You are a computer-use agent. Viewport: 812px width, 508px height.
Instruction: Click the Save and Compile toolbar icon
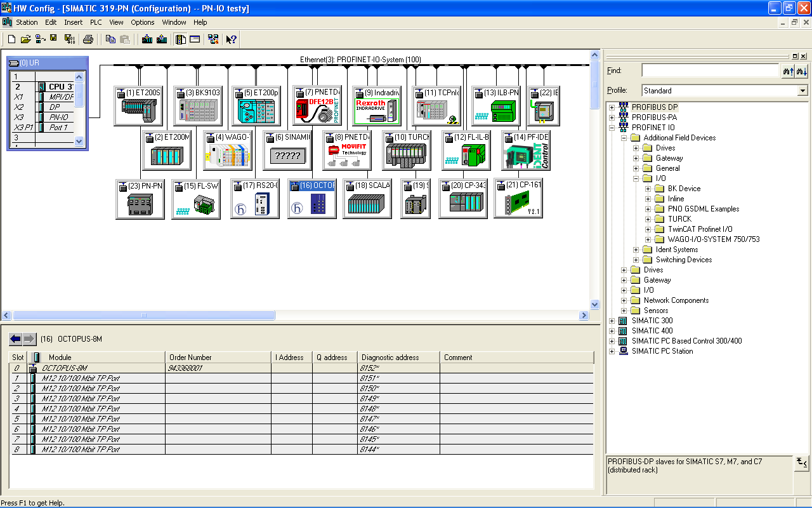click(69, 39)
